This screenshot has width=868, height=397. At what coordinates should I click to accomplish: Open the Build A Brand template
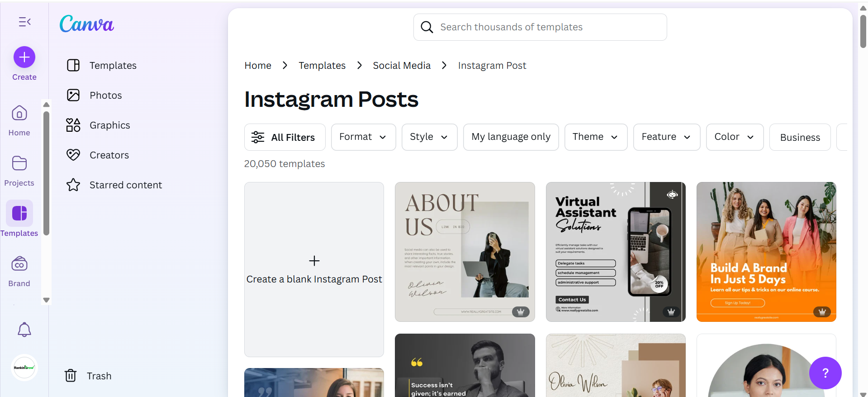tap(766, 252)
